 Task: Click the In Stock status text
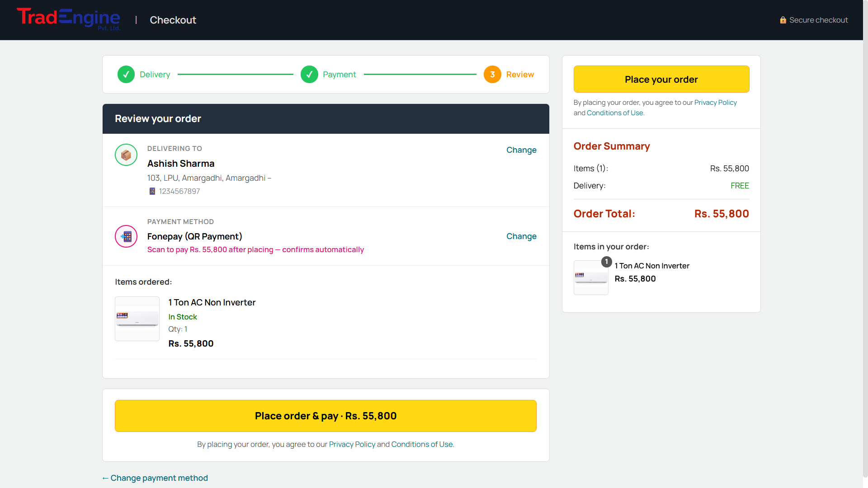[x=183, y=317]
